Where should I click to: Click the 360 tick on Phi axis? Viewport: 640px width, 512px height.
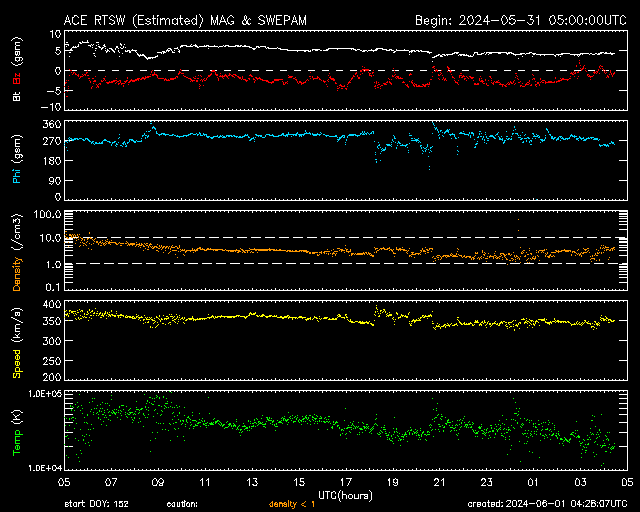(47, 124)
